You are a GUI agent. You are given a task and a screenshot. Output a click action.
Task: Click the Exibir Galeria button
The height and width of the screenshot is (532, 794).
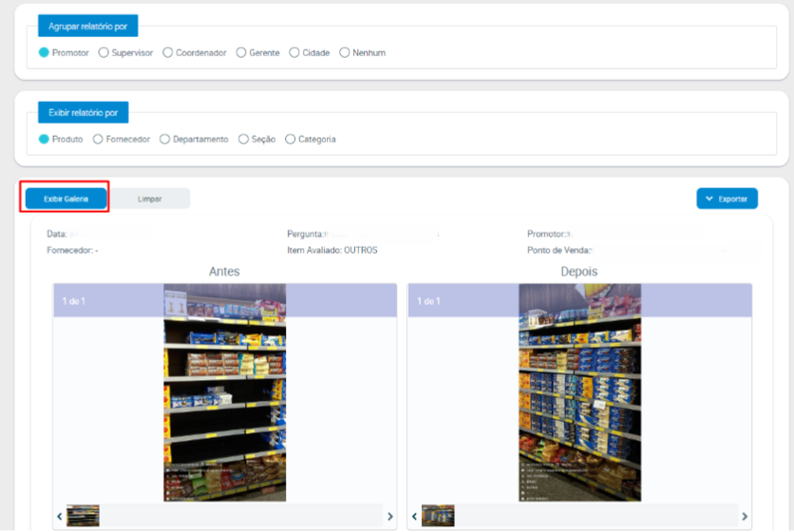point(66,199)
